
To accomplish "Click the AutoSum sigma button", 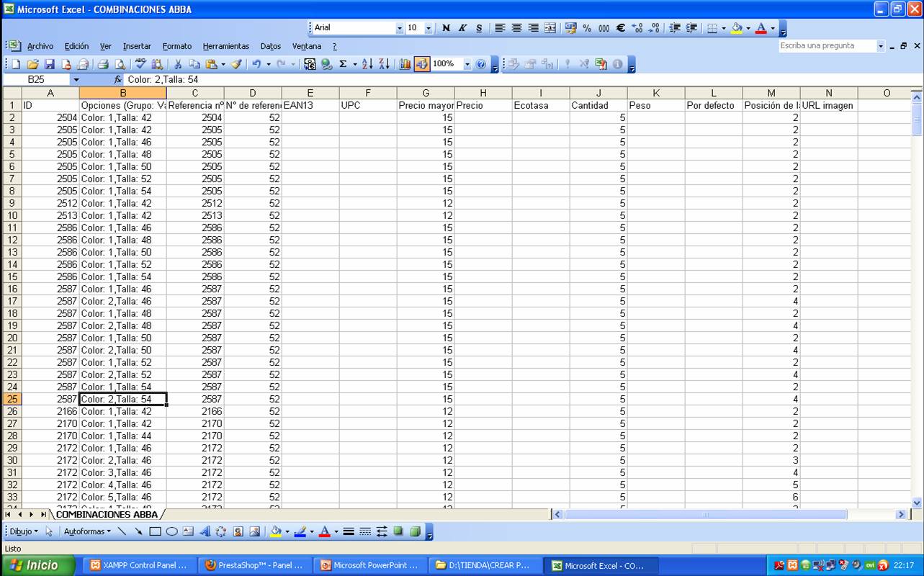I will [x=343, y=64].
